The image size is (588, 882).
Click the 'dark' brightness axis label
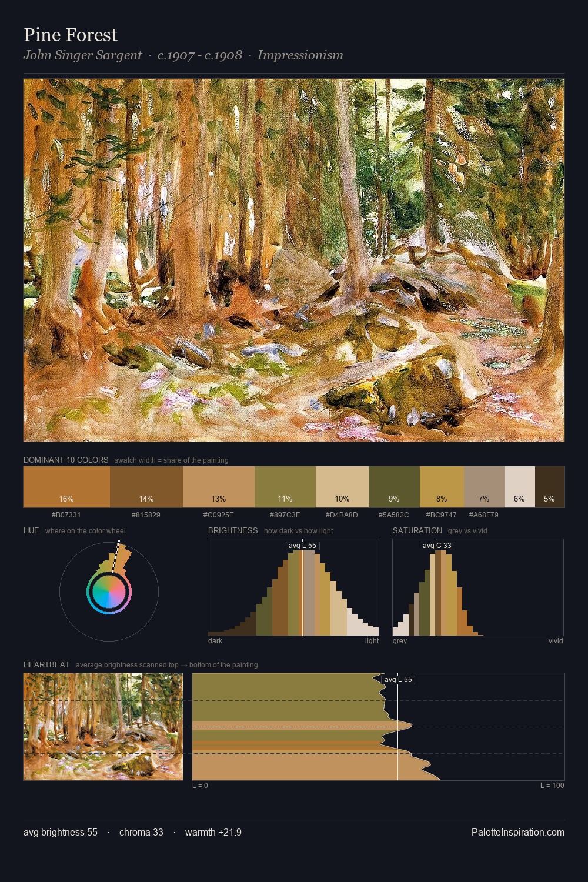coord(215,641)
